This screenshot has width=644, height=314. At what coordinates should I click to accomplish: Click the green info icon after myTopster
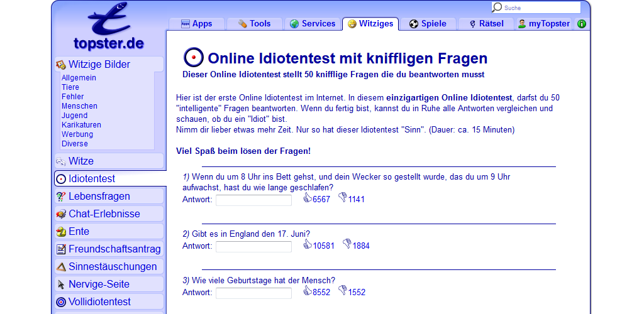pyautogui.click(x=582, y=24)
